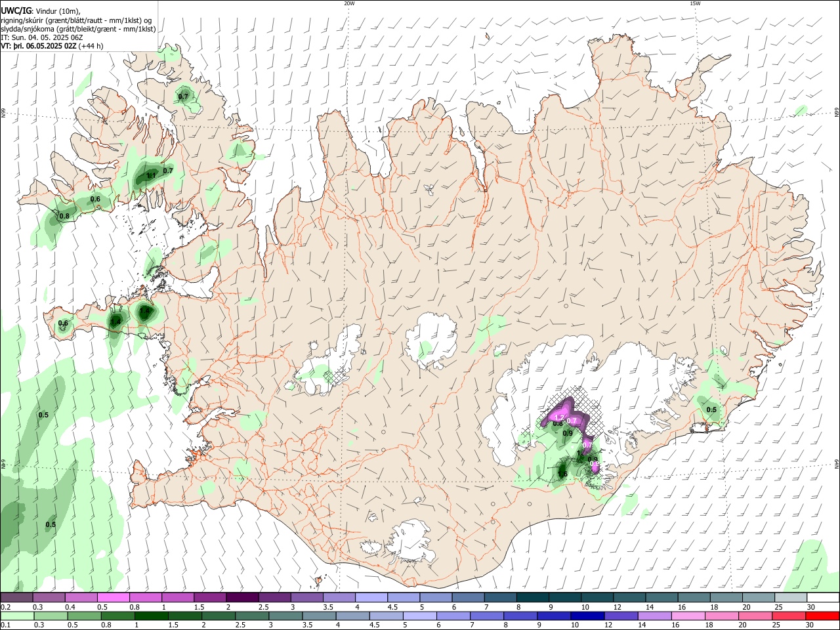Choose the medium green 0.5 swatch, bottom legend row
Viewport: 840px width, 630px height.
[x=85, y=616]
